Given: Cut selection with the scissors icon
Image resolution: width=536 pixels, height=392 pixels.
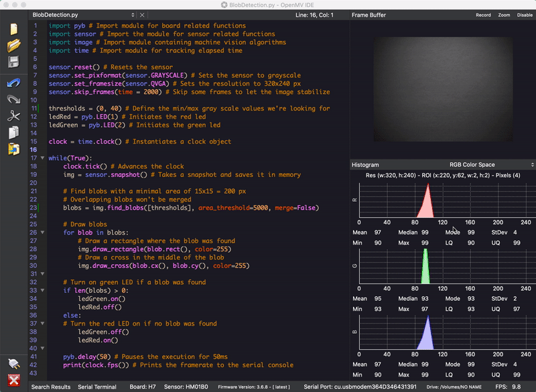Looking at the screenshot, I should 13,116.
